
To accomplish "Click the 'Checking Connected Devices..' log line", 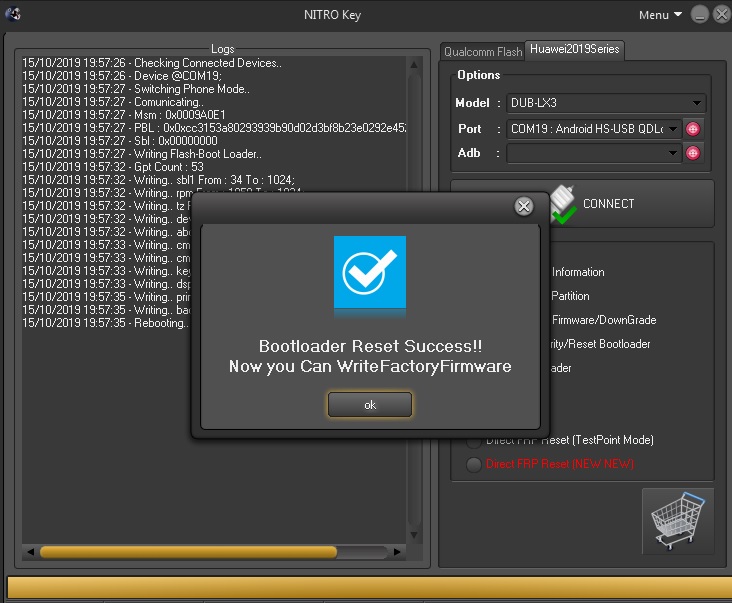I will (x=152, y=63).
